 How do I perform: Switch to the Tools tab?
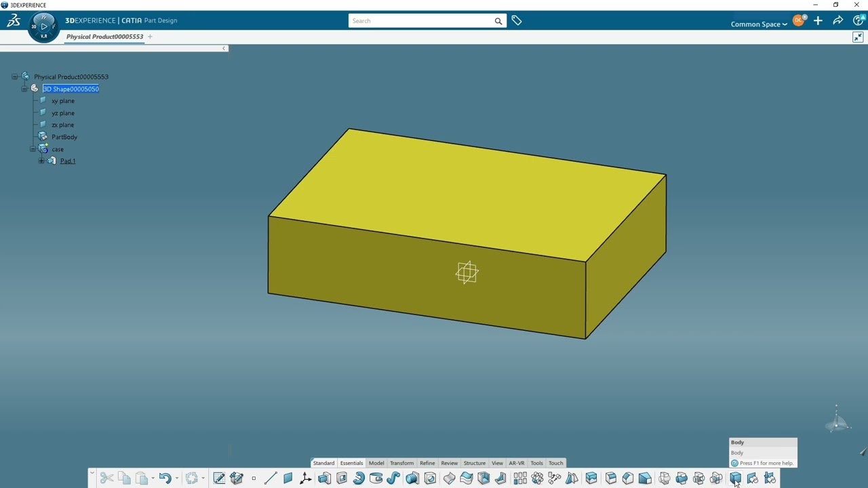coord(536,463)
